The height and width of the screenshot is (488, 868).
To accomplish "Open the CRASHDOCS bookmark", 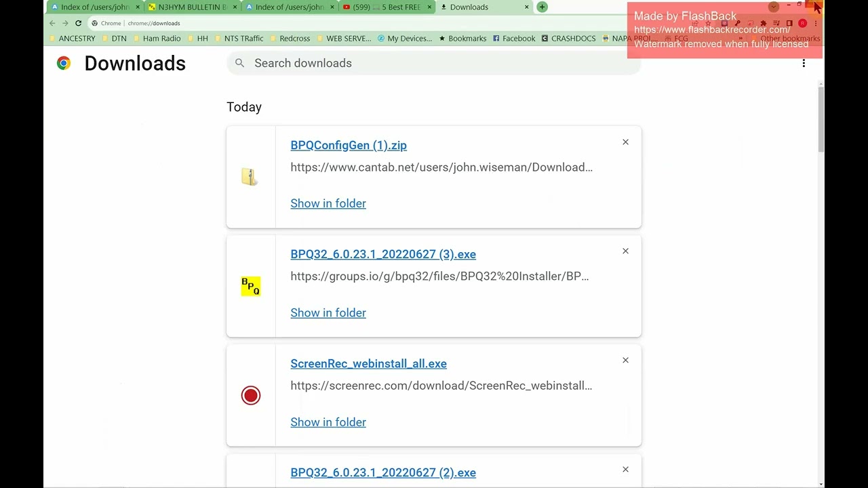I will [x=568, y=39].
